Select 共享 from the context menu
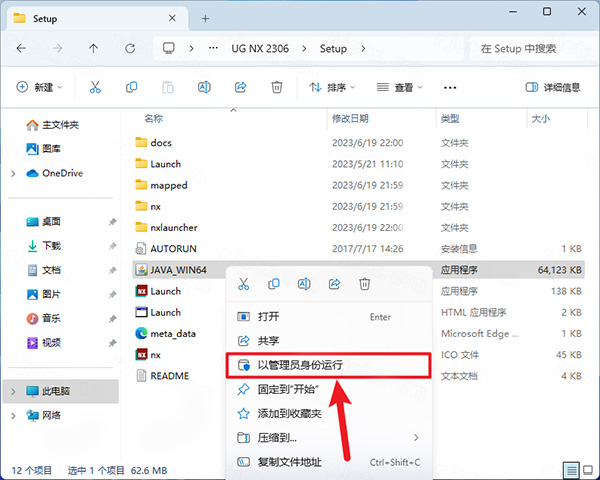 329,341
